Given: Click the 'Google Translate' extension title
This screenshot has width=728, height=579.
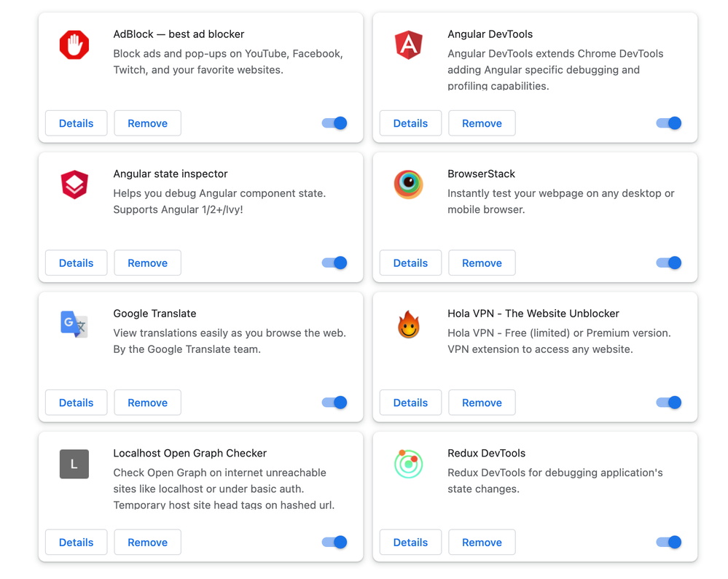Looking at the screenshot, I should click(x=154, y=314).
